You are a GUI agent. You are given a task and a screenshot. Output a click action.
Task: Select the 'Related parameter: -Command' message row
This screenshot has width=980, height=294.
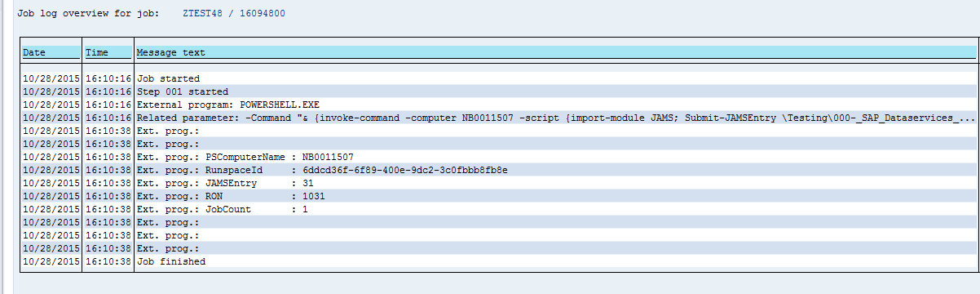[x=498, y=118]
